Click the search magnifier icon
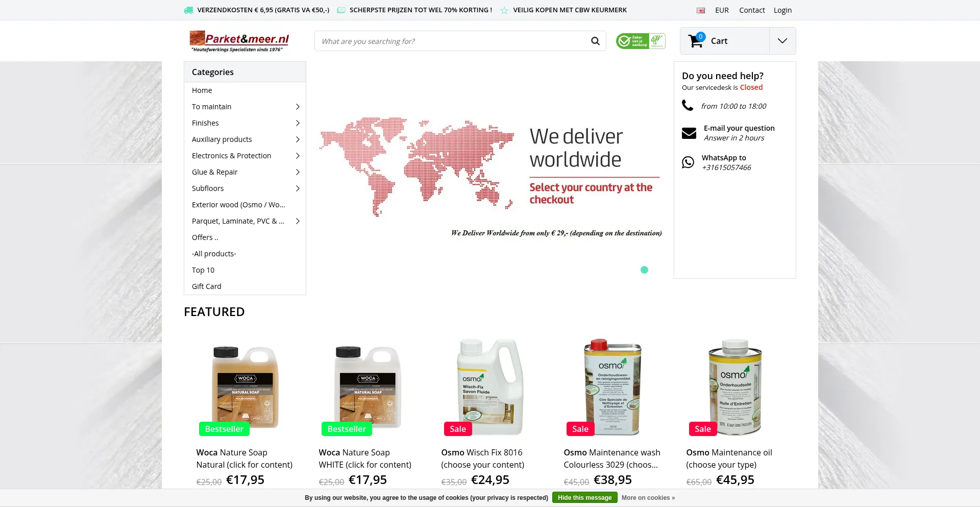 tap(595, 41)
